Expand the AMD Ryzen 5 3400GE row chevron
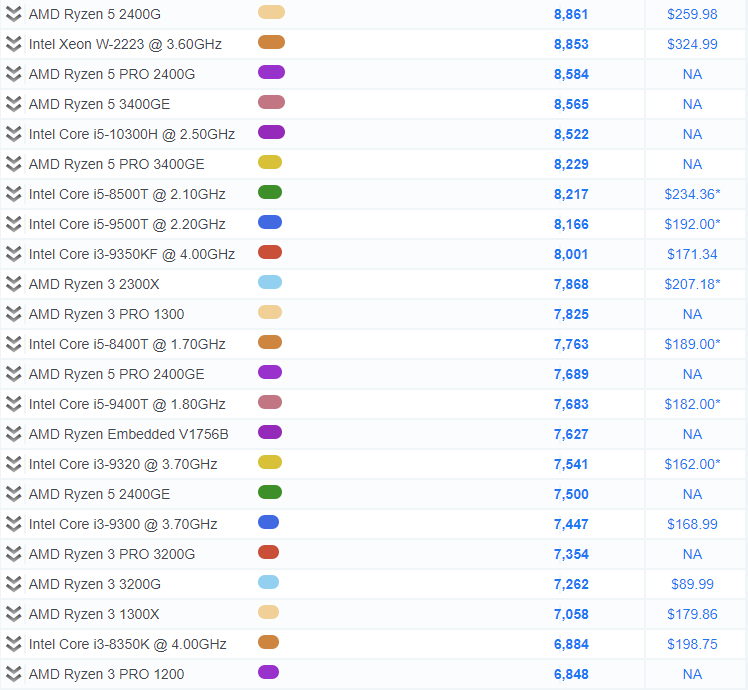The height and width of the screenshot is (690, 748). [x=13, y=104]
